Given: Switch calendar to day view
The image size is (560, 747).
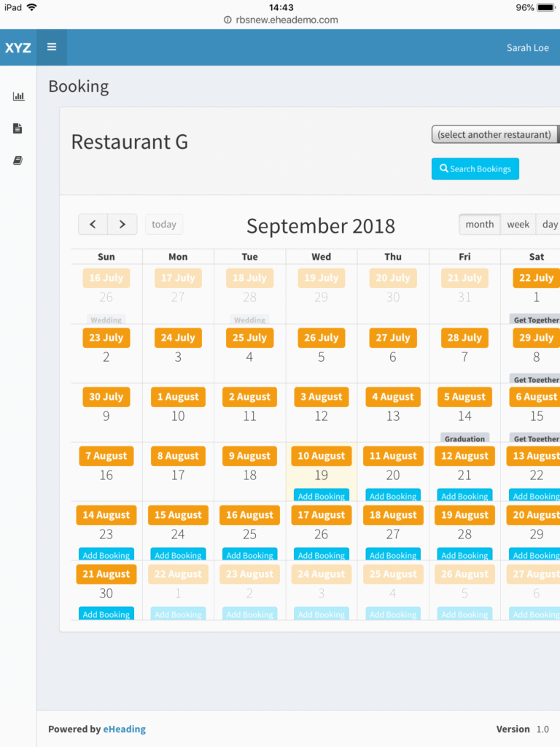Looking at the screenshot, I should pos(549,224).
